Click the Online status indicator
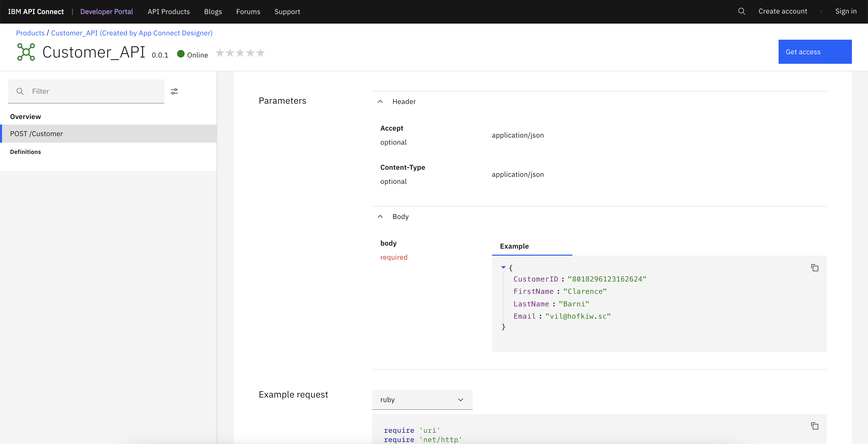 coord(192,54)
